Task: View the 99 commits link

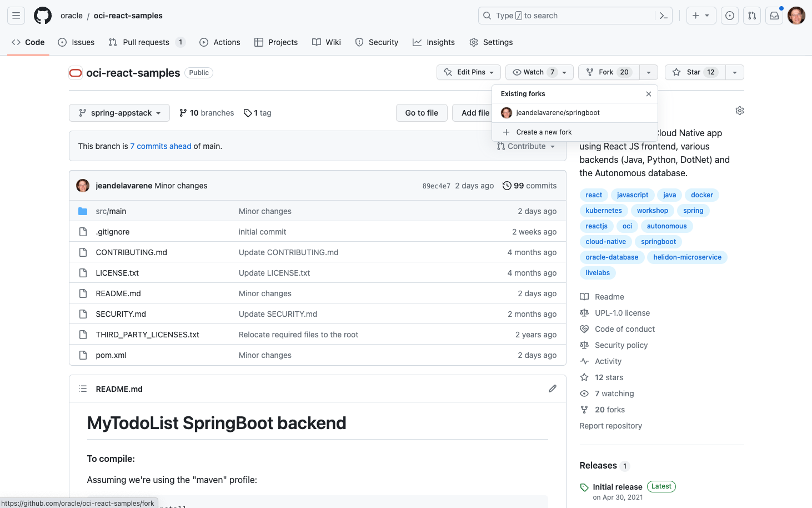Action: [529, 186]
